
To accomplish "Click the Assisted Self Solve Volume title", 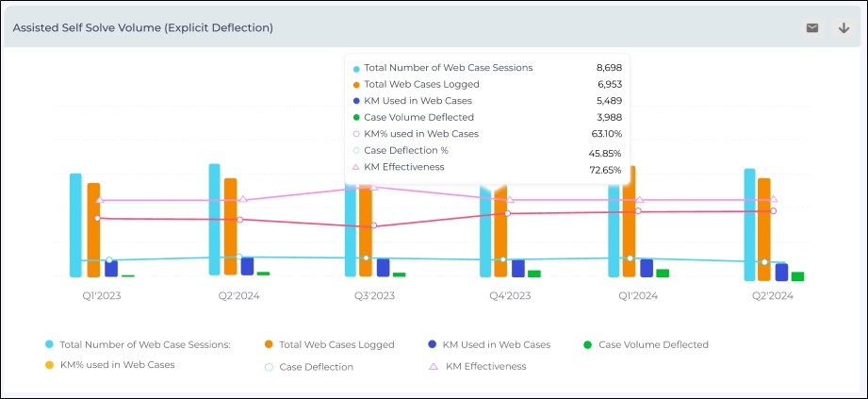I will [143, 28].
